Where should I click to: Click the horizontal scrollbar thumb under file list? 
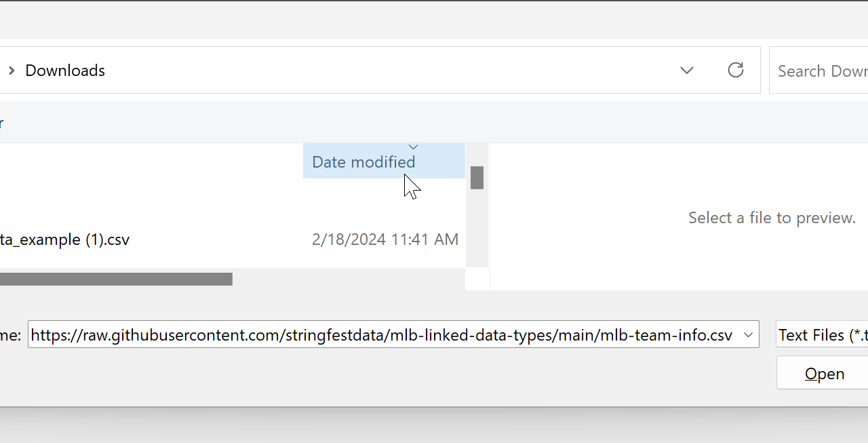(x=115, y=279)
